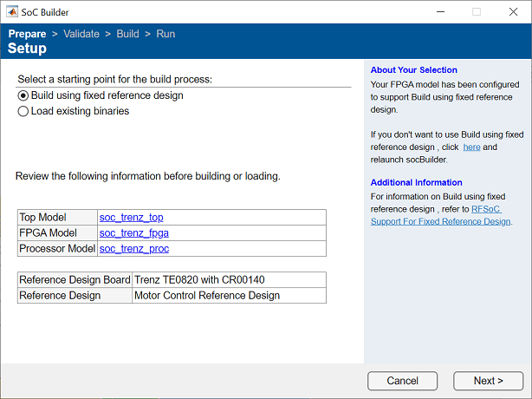Screen dimensions: 532x399
Task: Open the soc_trenz_top model link
Action: point(131,218)
